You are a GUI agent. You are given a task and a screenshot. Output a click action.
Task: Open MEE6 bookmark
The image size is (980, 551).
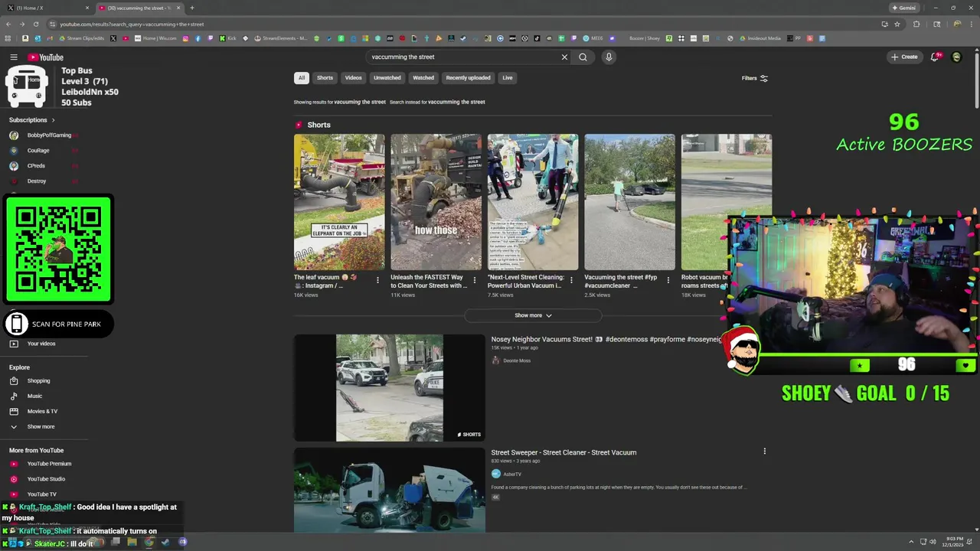[x=593, y=38]
